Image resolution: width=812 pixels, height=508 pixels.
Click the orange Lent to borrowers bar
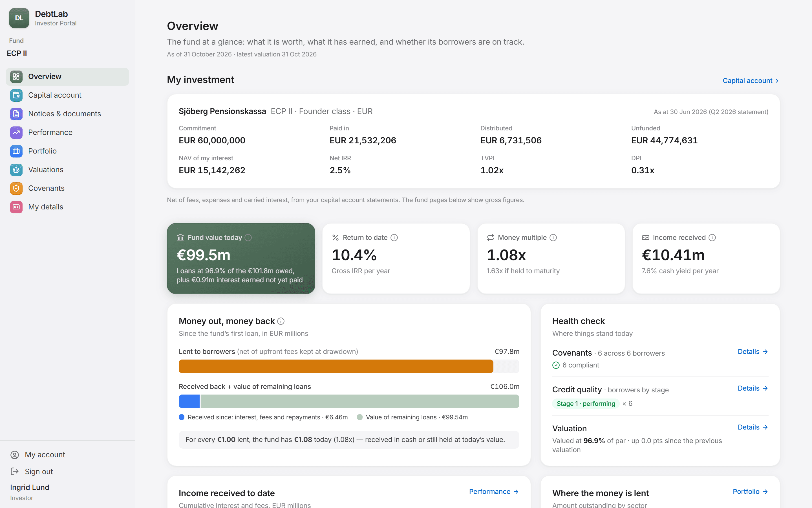coord(336,367)
